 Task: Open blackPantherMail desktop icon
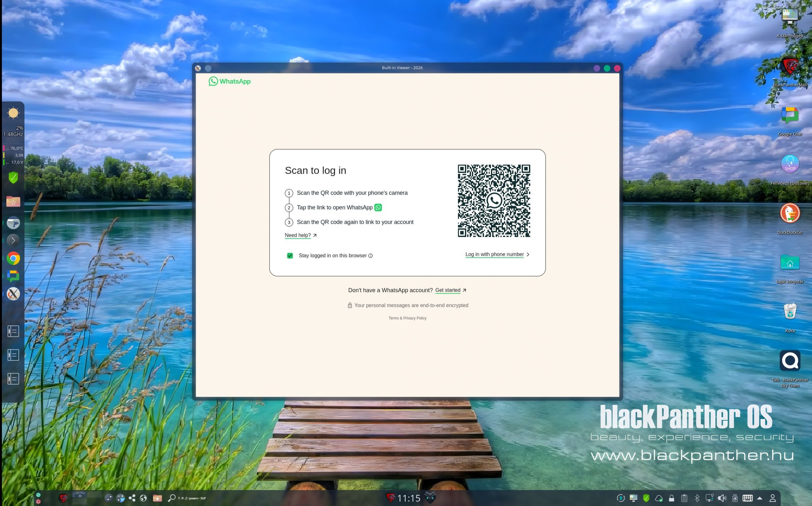(789, 66)
